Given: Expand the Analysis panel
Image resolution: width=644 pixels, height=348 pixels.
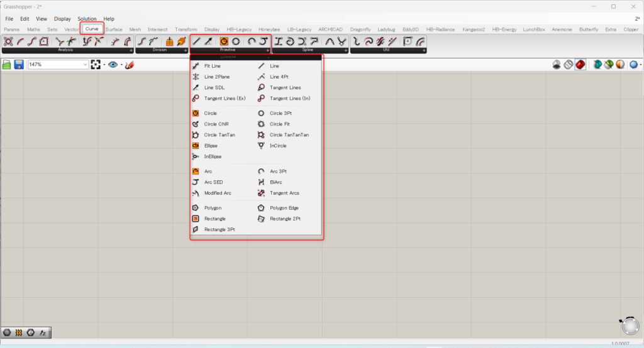Looking at the screenshot, I should (131, 50).
